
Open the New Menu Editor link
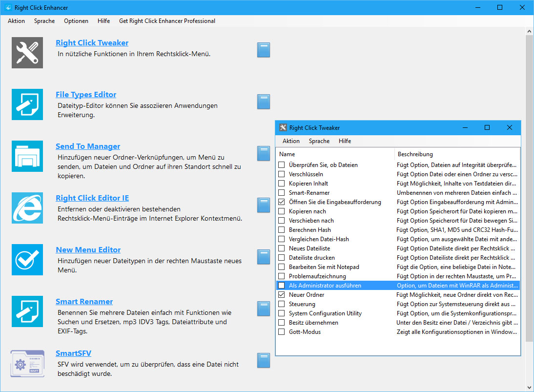[x=88, y=250]
